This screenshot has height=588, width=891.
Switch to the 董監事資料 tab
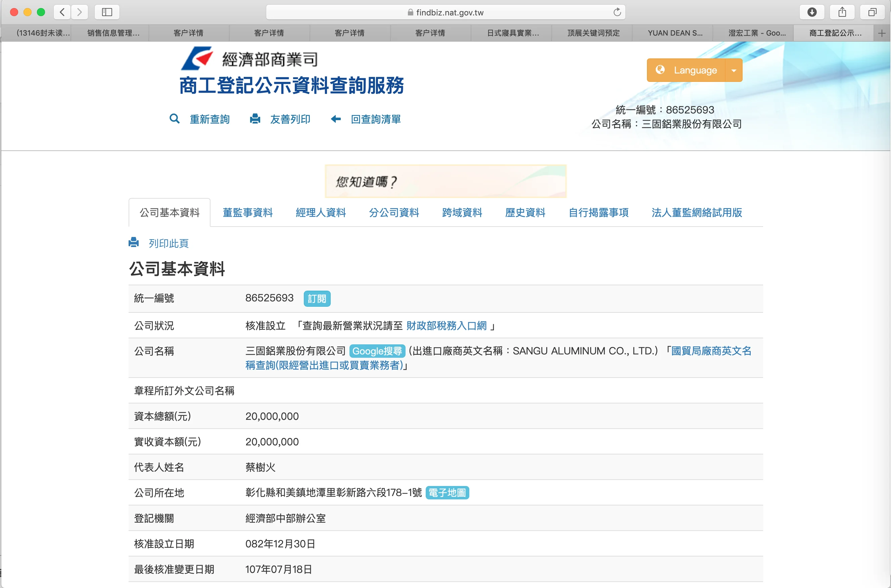click(x=247, y=213)
